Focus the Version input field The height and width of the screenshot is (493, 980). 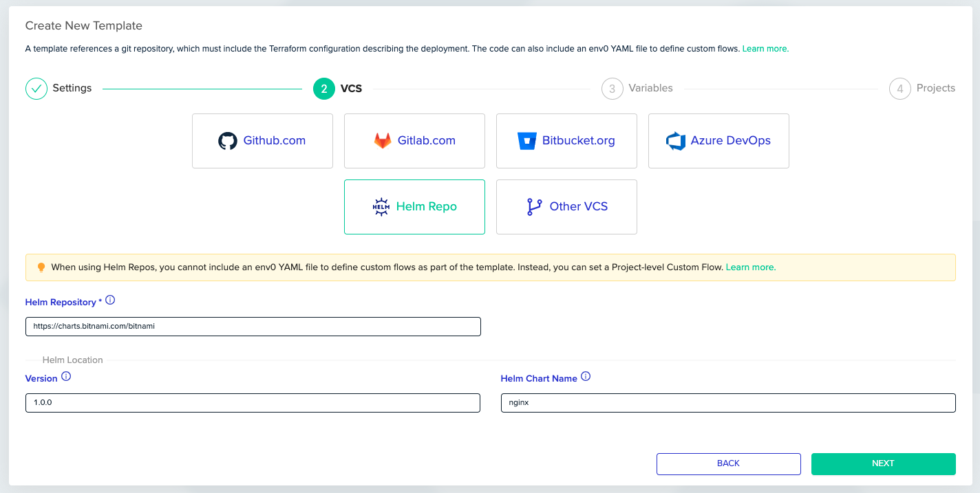(x=253, y=403)
